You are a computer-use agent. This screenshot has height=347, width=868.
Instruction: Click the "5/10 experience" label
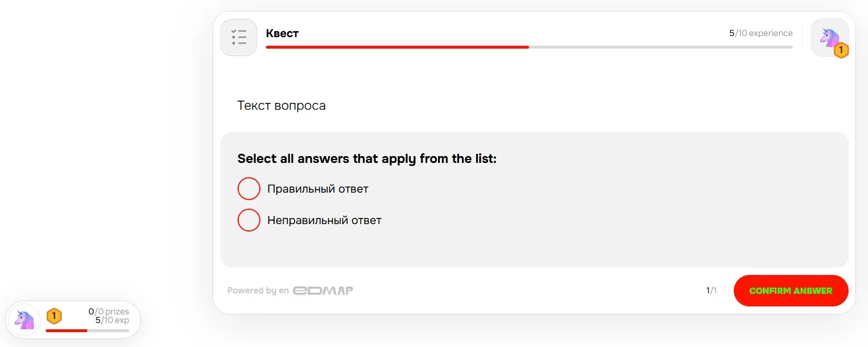[x=761, y=33]
